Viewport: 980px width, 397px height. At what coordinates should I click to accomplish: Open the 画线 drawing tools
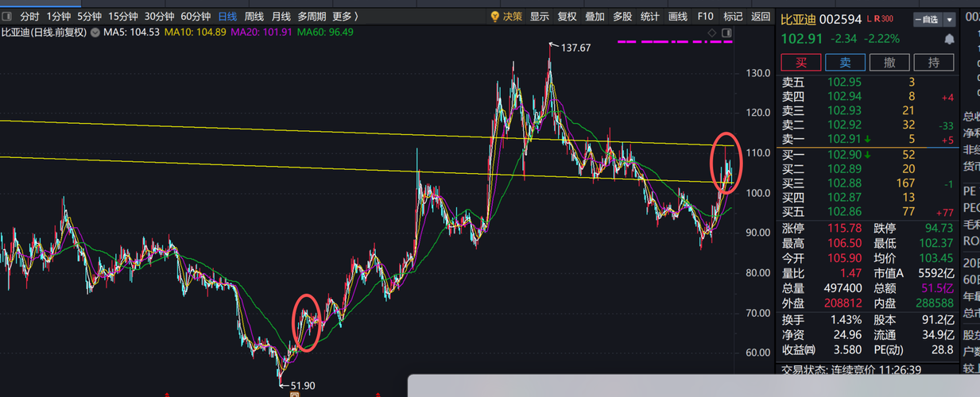coord(677,16)
